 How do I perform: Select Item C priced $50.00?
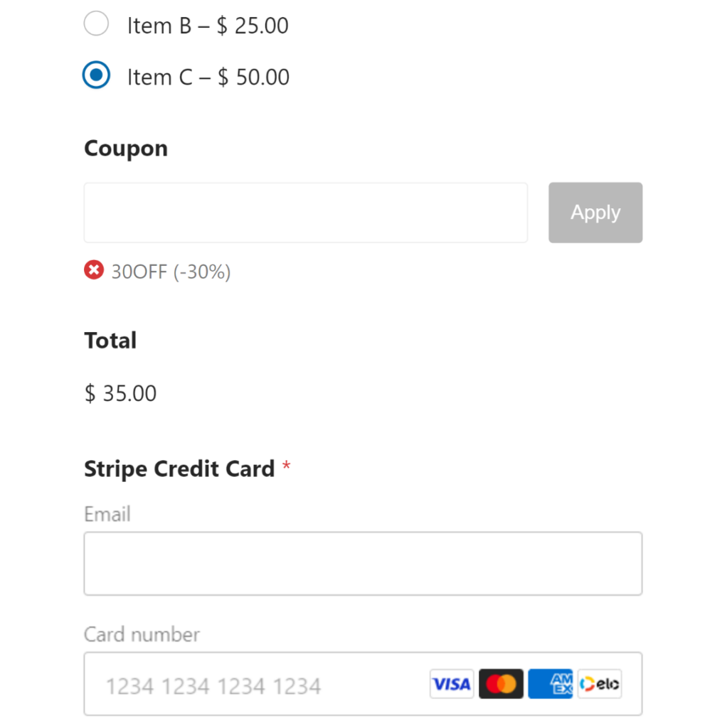coord(96,75)
